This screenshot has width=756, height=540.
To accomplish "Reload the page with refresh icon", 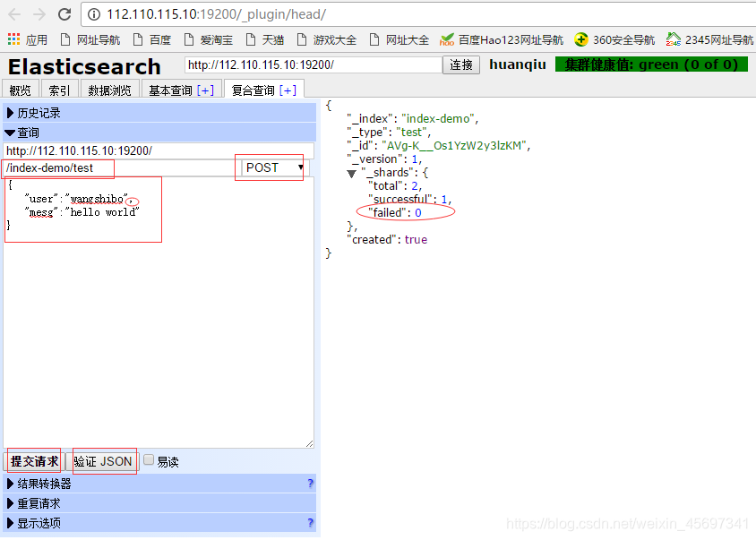I will pos(64,14).
